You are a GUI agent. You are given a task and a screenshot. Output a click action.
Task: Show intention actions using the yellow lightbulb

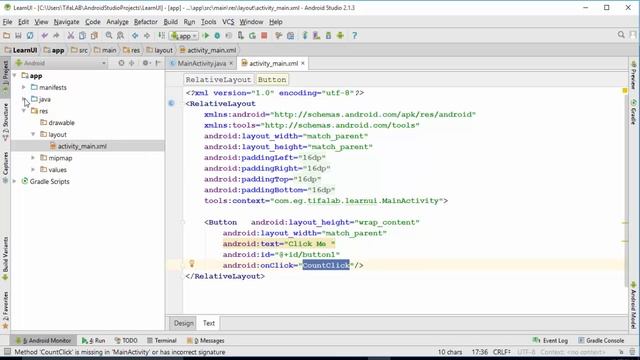(191, 264)
